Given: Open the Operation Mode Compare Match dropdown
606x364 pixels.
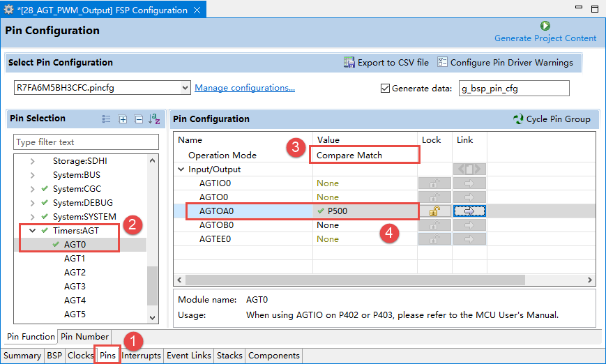Looking at the screenshot, I should pyautogui.click(x=365, y=155).
